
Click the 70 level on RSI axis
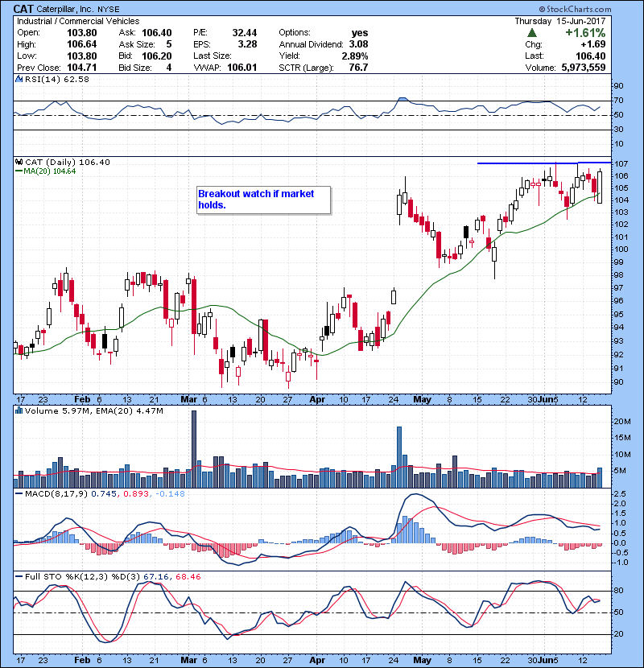pos(618,101)
